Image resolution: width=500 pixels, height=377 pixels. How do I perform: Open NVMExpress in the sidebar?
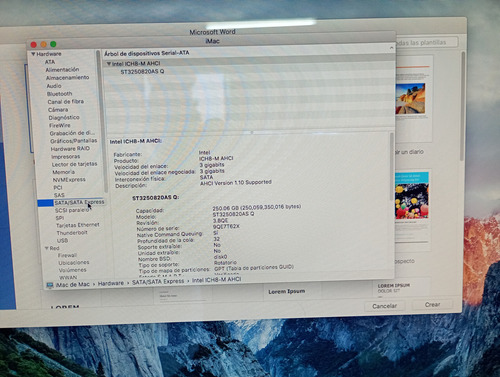(x=69, y=180)
